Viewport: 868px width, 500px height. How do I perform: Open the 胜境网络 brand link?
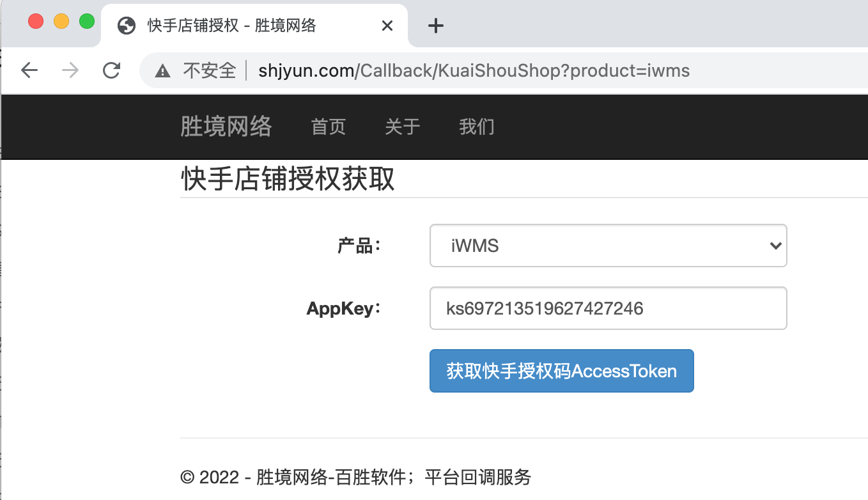click(226, 127)
